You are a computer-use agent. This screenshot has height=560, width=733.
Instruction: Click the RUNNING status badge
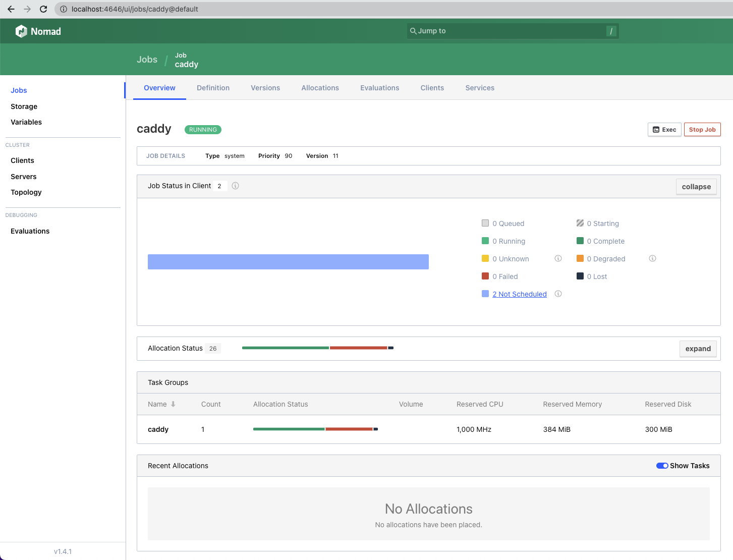[x=203, y=130]
